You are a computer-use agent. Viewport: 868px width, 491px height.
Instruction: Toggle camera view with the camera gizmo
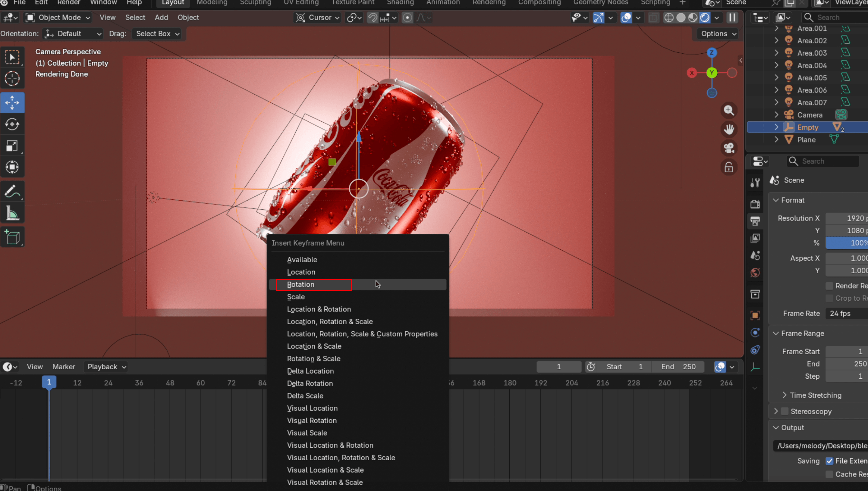coord(729,148)
